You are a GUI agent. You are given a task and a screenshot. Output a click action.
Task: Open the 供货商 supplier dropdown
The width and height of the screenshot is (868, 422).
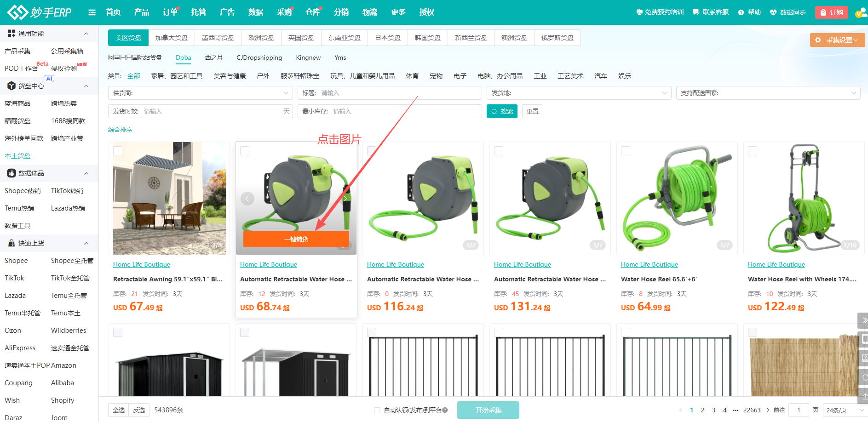pyautogui.click(x=201, y=93)
